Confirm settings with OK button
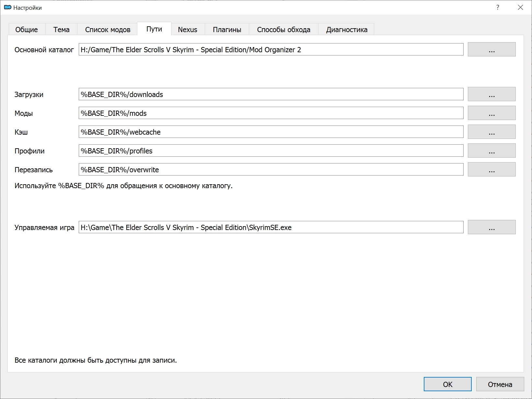532x399 pixels. (447, 384)
